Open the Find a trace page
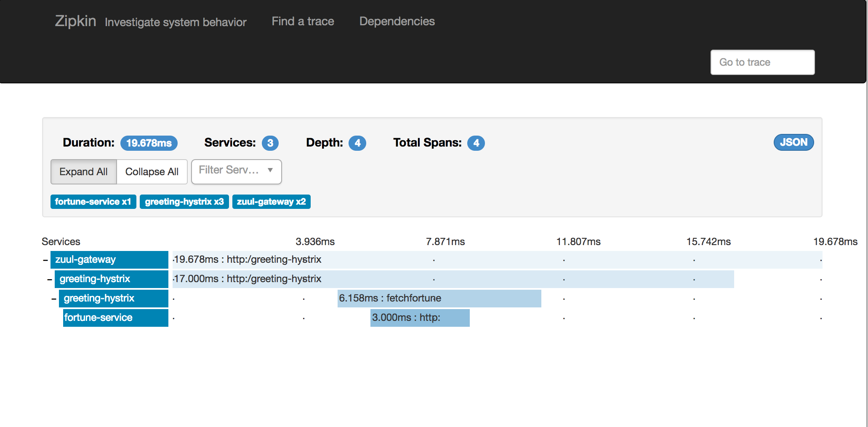868x427 pixels. 303,21
